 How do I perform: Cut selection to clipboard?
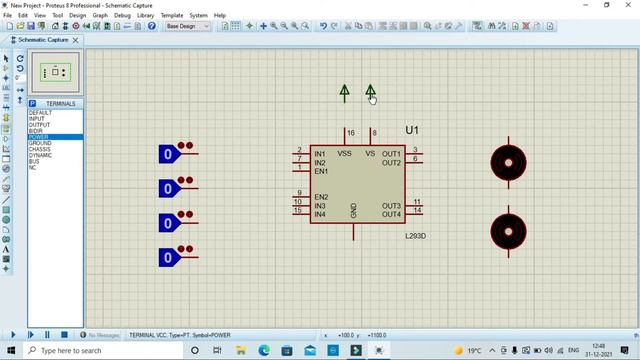348,26
